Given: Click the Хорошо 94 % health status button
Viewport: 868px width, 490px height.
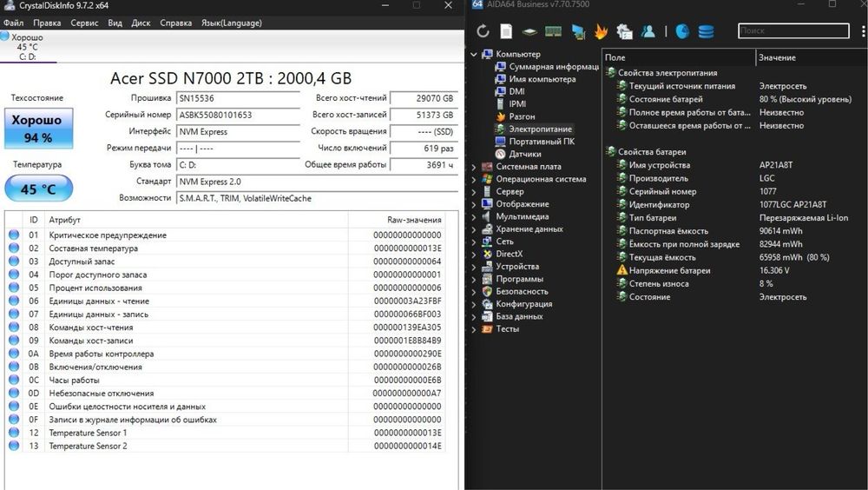Looking at the screenshot, I should pyautogui.click(x=38, y=129).
